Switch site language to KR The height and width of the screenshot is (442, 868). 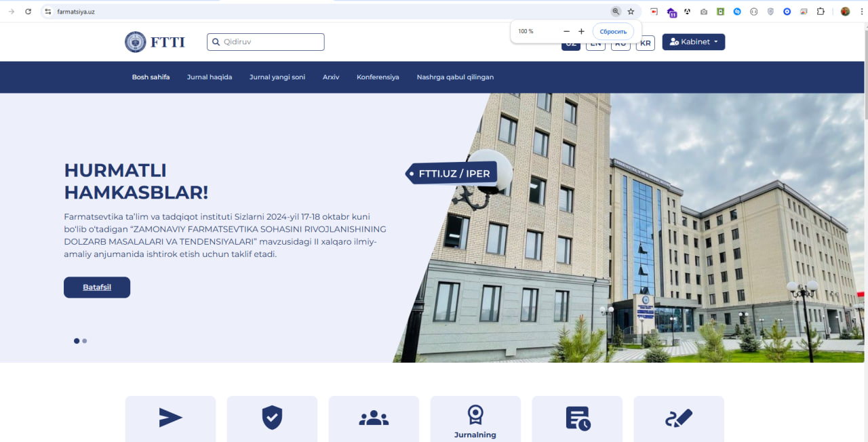[645, 43]
